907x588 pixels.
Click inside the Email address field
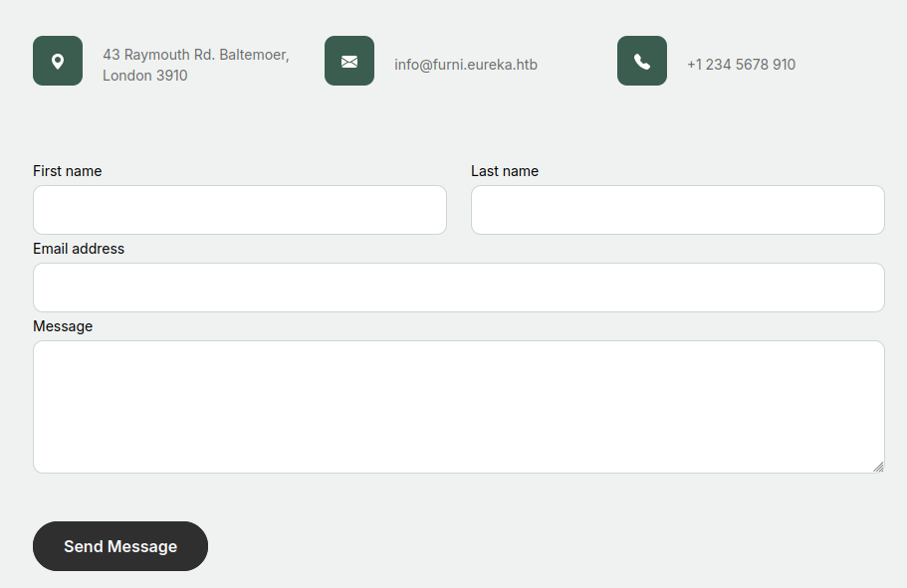[458, 288]
